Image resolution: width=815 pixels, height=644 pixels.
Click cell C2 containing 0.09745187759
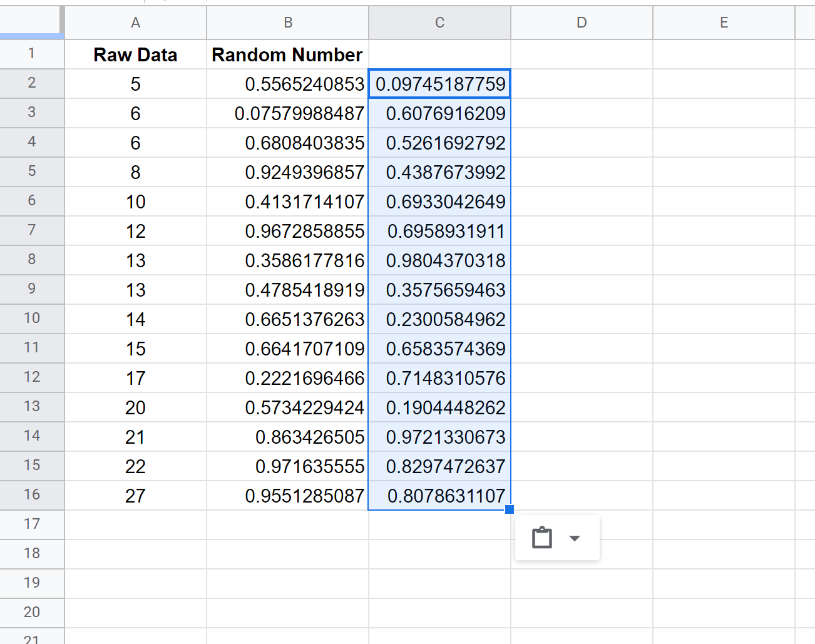(x=439, y=84)
